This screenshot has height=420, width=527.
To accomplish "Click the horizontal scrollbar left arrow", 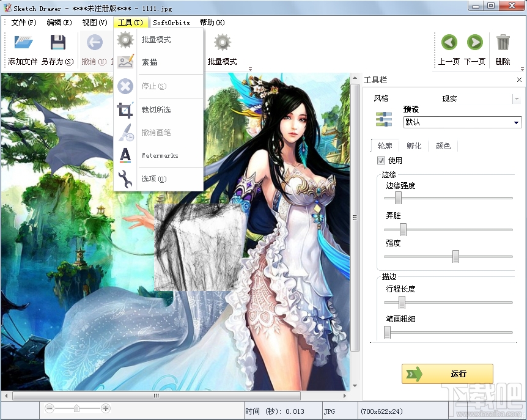I will tap(6, 396).
